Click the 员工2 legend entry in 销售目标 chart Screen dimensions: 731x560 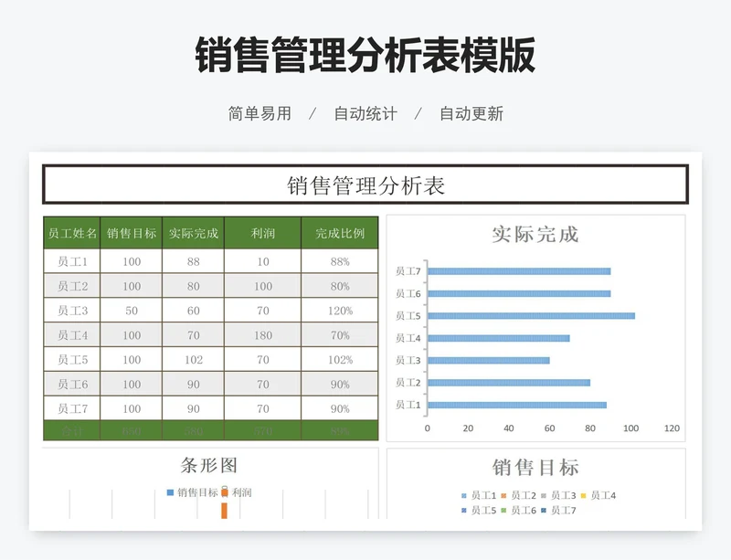tap(519, 495)
